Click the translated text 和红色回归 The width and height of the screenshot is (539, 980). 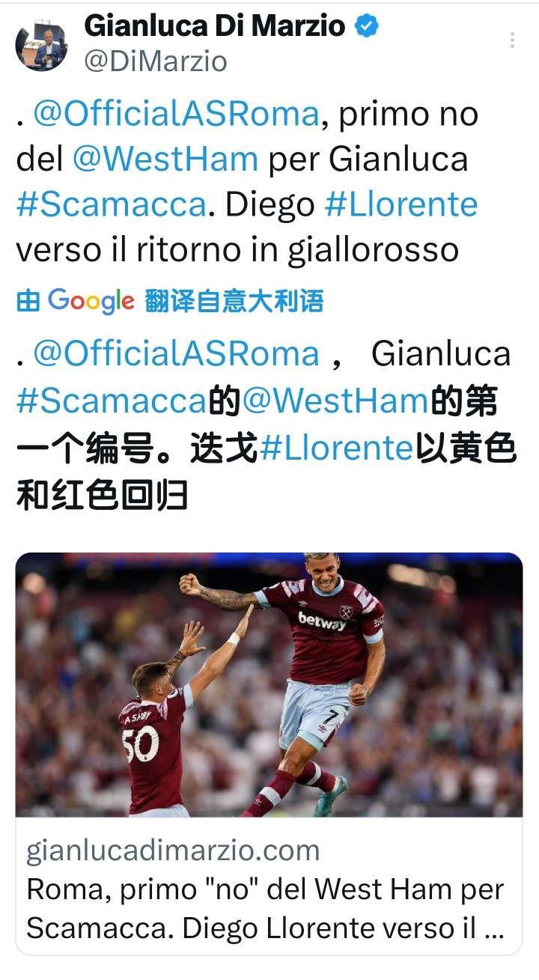102,496
